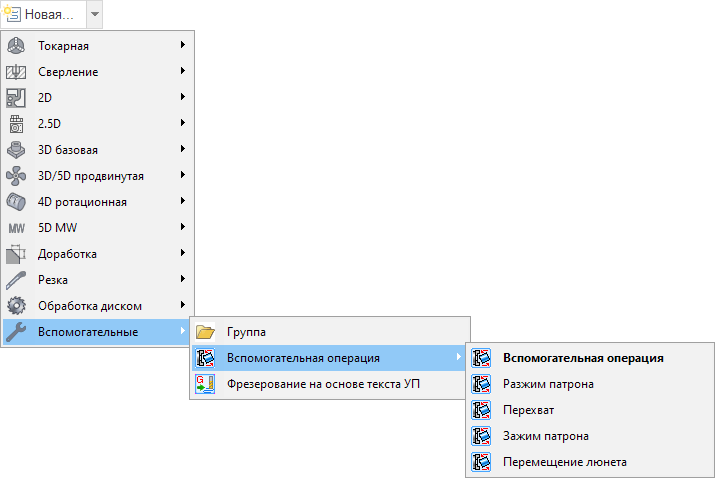715x478 pixels.
Task: Expand the Резка submenu arrow
Action: click(x=182, y=280)
